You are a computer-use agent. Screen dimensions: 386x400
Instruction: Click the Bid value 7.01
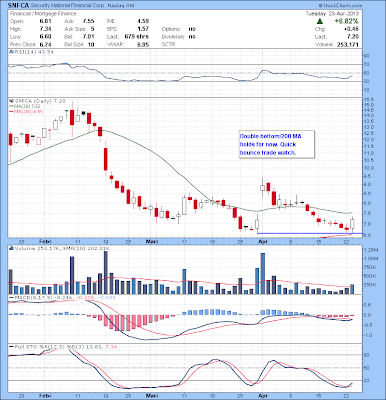[88, 37]
